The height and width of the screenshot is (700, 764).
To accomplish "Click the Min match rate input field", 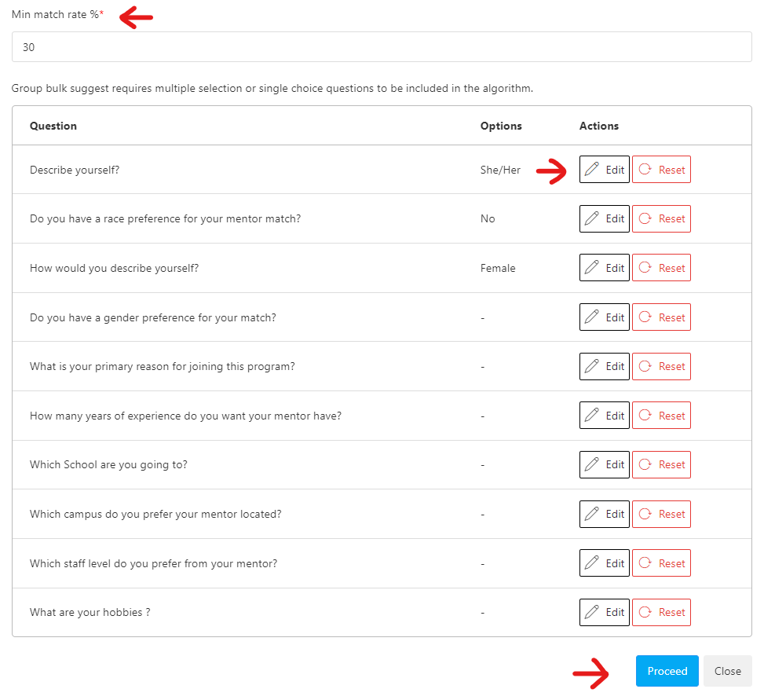I will tap(382, 47).
